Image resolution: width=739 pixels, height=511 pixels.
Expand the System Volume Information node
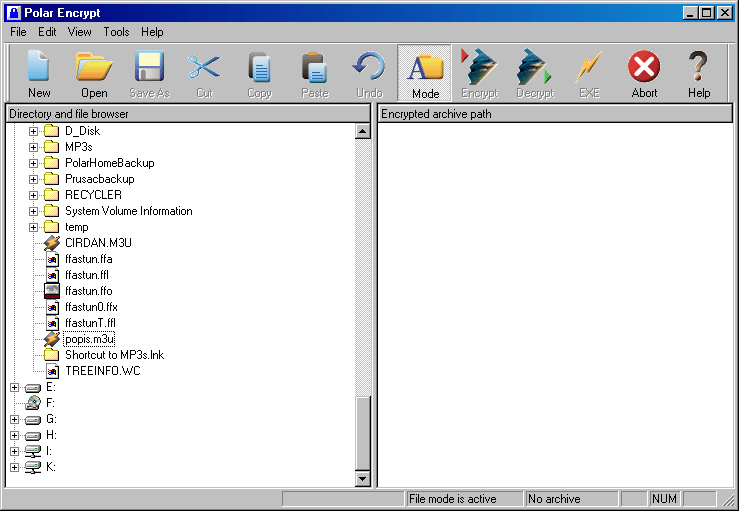[33, 211]
